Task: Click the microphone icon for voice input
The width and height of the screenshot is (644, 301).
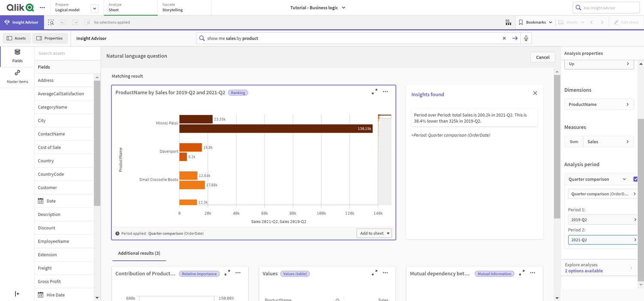Action: pos(526,38)
